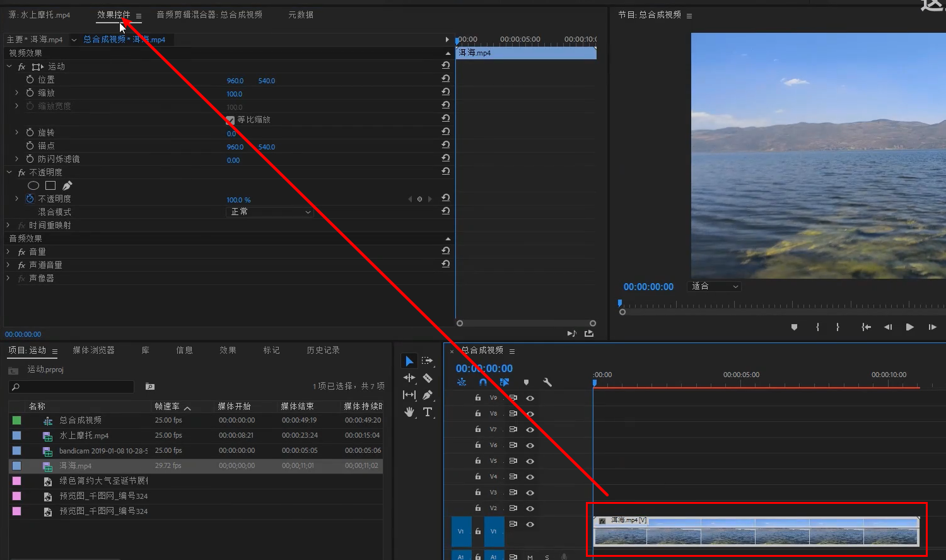The width and height of the screenshot is (946, 560).
Task: Go to next opacity keyframe
Action: click(430, 199)
